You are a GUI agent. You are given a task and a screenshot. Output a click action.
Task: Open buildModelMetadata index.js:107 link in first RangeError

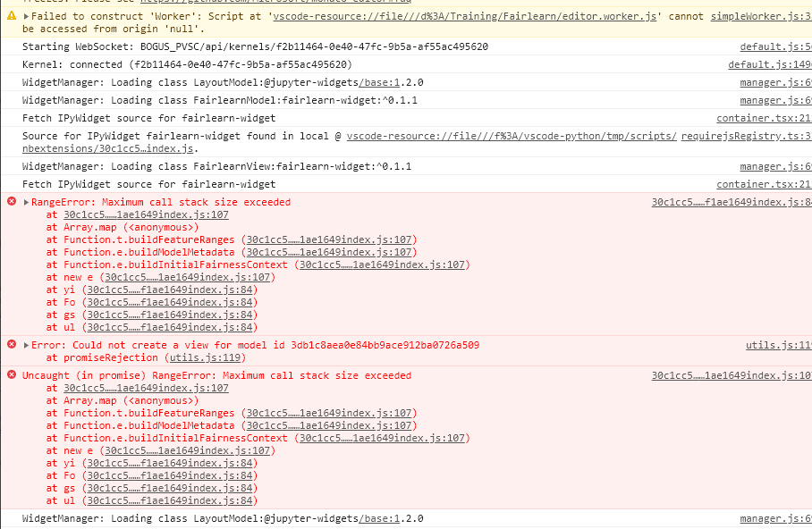[x=329, y=252]
